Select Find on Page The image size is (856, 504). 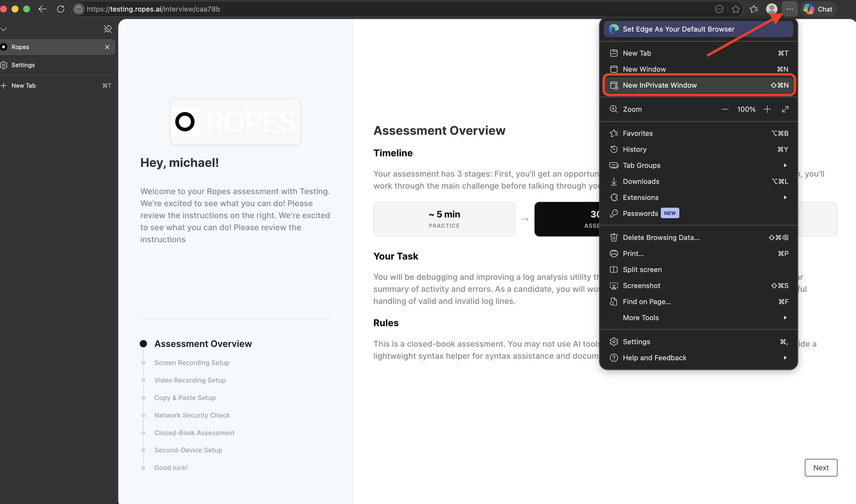pos(698,302)
